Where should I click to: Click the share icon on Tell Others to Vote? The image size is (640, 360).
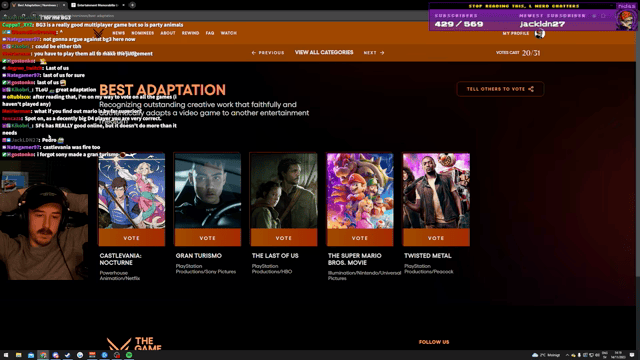click(x=531, y=89)
